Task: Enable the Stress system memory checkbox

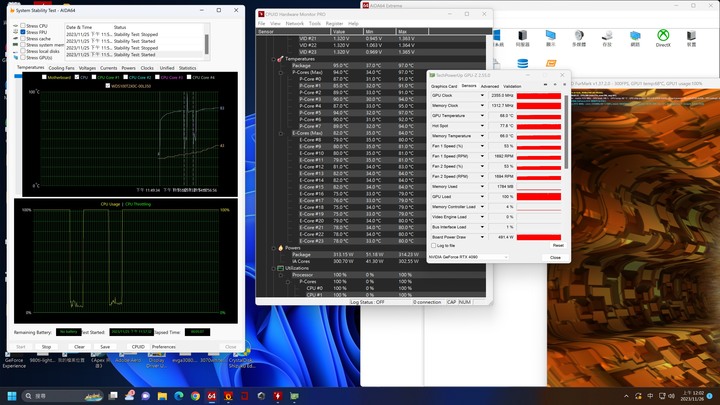Action: [x=22, y=45]
